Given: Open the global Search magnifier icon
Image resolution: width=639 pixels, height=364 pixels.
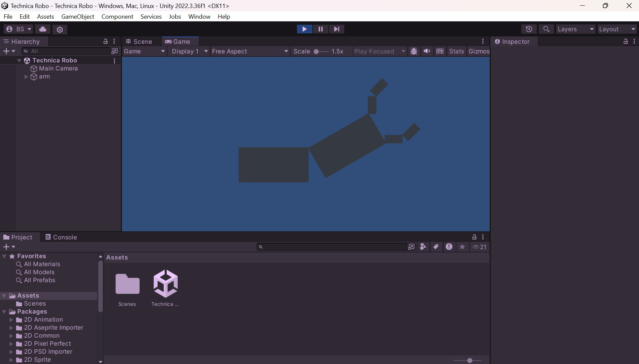Looking at the screenshot, I should click(x=546, y=29).
